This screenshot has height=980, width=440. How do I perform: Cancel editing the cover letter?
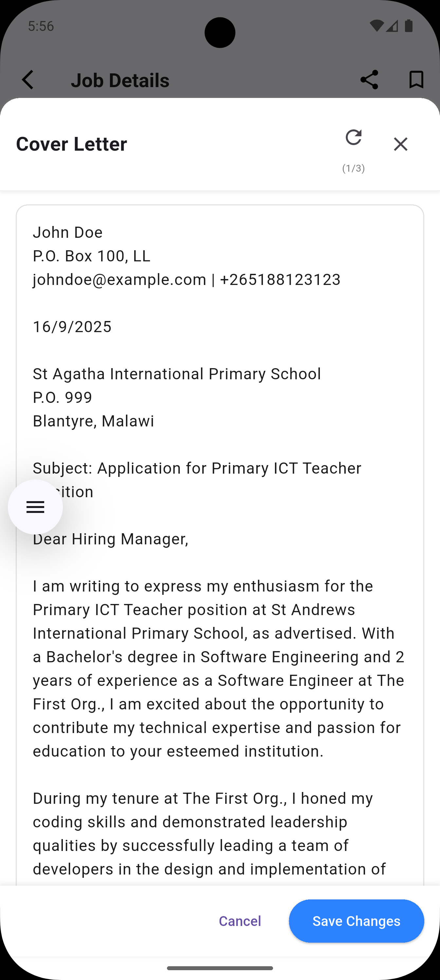point(239,921)
